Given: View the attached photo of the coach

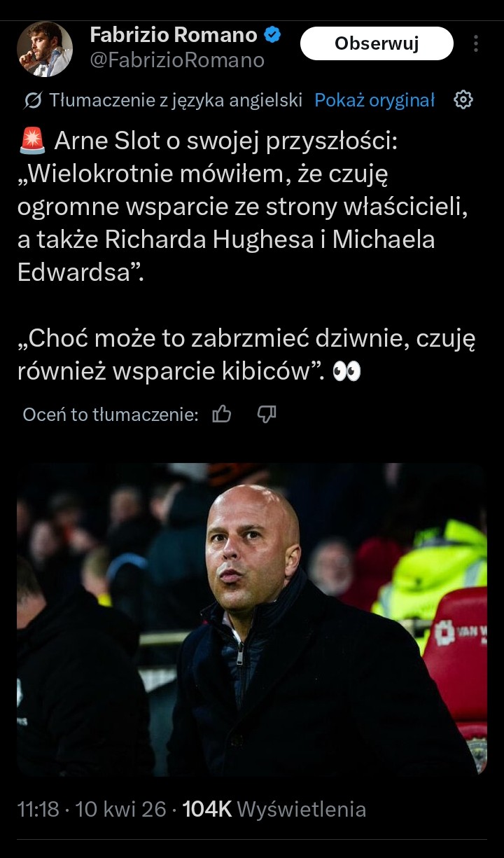Looking at the screenshot, I should click(x=252, y=619).
